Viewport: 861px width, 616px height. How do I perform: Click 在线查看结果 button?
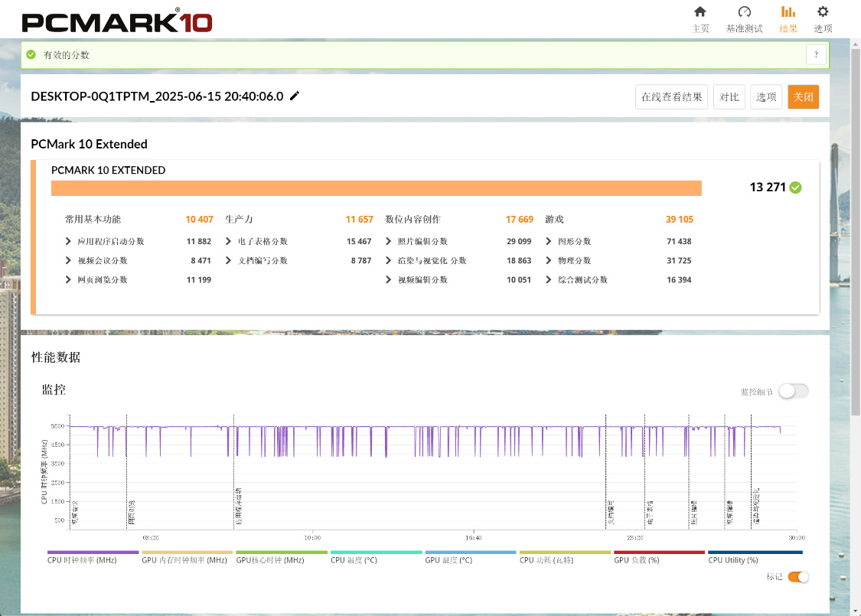[671, 97]
